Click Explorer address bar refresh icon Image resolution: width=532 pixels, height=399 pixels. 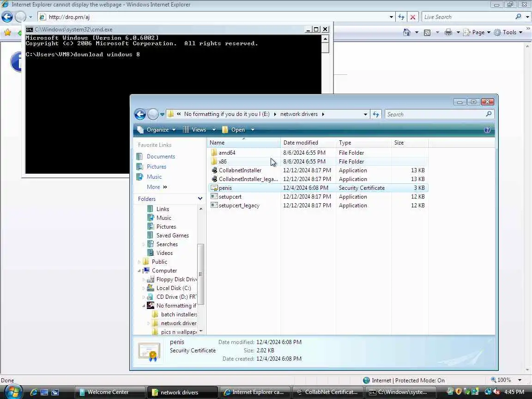(x=376, y=115)
